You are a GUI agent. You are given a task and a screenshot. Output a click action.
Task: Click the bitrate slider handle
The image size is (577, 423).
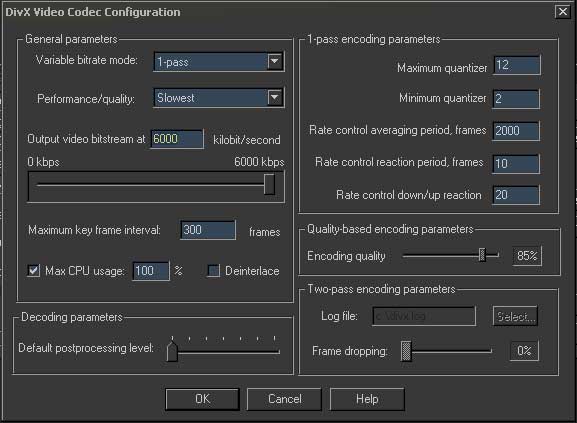point(269,184)
